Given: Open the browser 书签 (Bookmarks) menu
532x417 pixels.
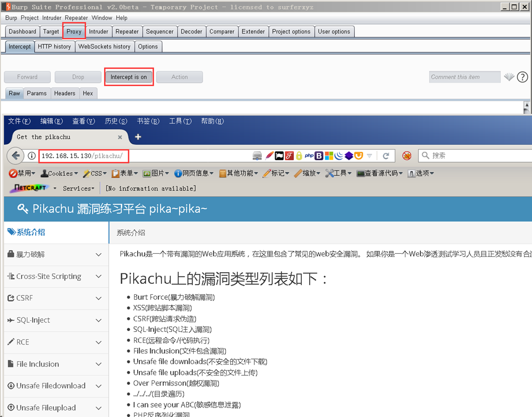Looking at the screenshot, I should pyautogui.click(x=148, y=121).
